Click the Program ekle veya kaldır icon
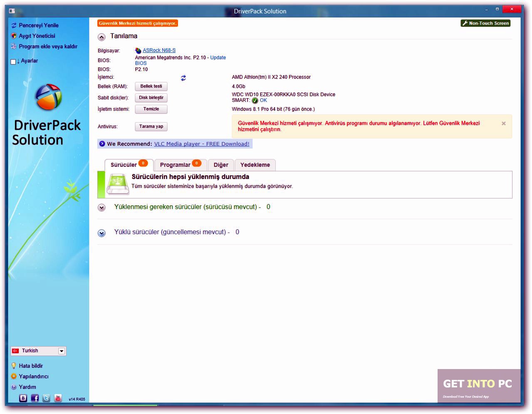This screenshot has width=532, height=414. point(14,46)
